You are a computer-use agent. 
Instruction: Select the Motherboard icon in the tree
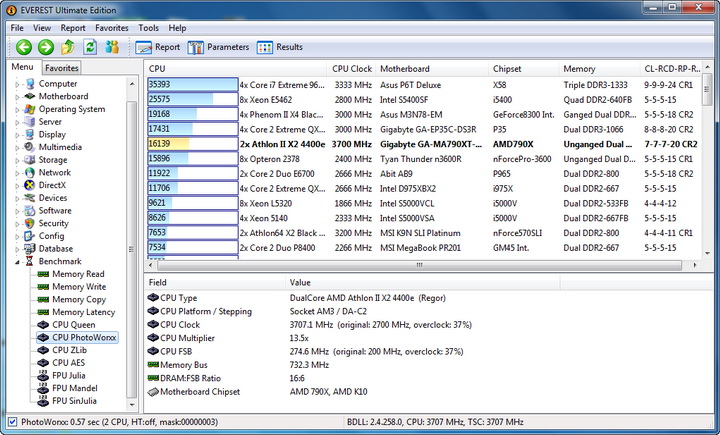point(30,96)
